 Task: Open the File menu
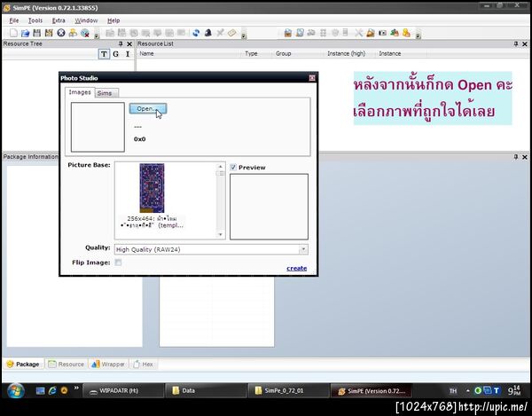click(x=14, y=20)
